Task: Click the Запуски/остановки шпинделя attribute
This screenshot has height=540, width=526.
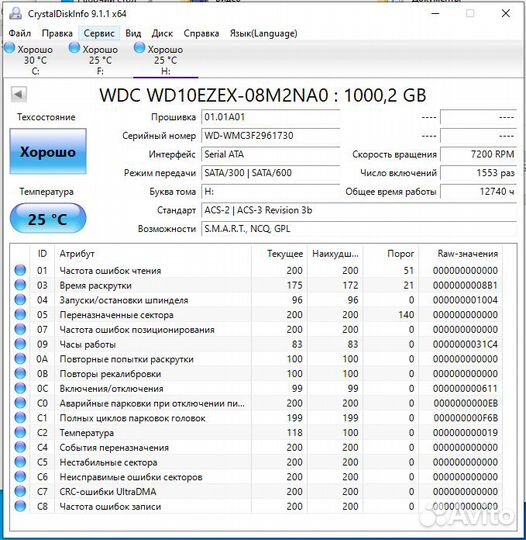Action: pyautogui.click(x=124, y=300)
